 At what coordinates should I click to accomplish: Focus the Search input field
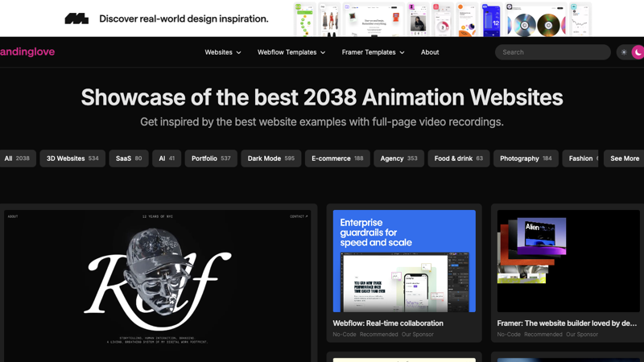click(x=552, y=52)
